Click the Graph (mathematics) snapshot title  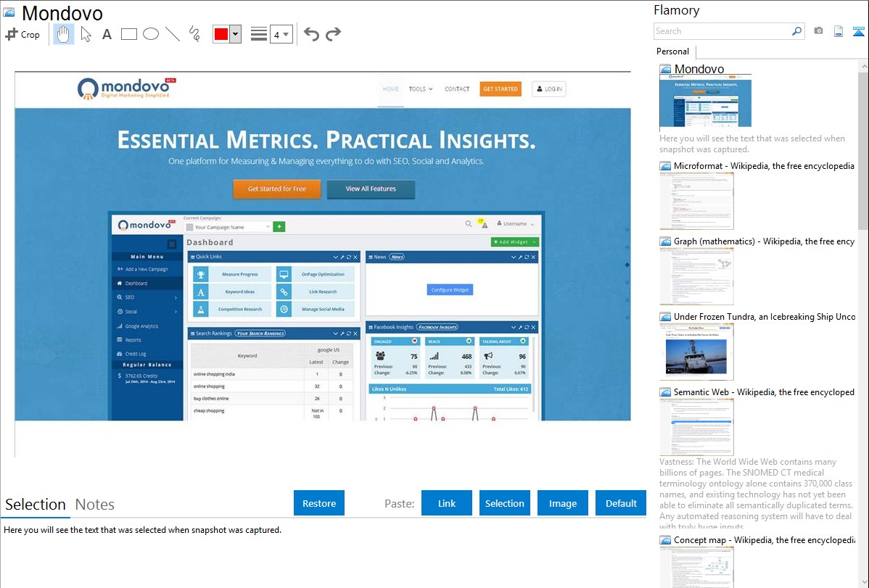coord(764,241)
